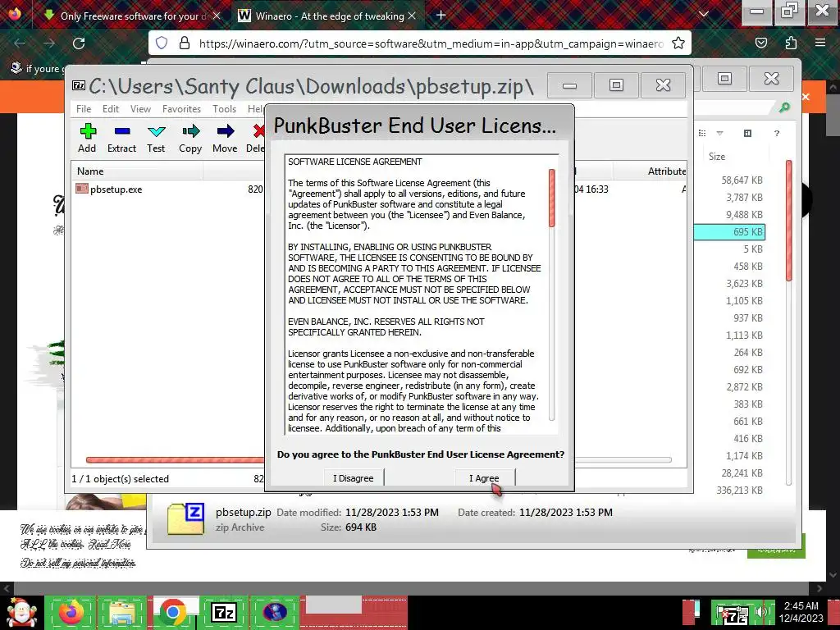Open the Edit menu in 7-Zip
This screenshot has height=630, width=840.
click(111, 109)
